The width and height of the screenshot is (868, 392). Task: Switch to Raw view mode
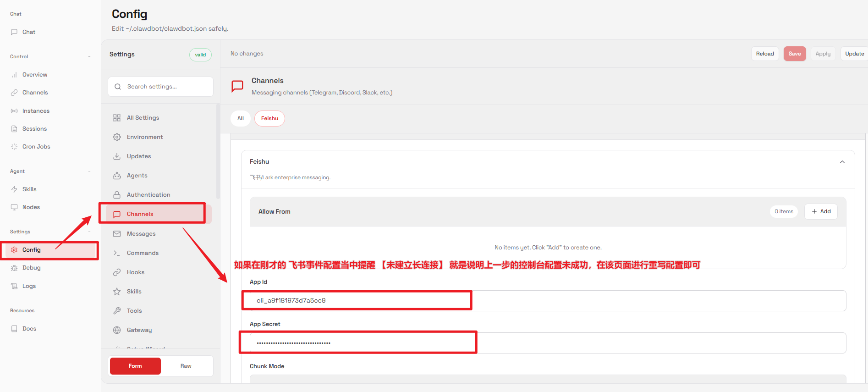pos(186,366)
